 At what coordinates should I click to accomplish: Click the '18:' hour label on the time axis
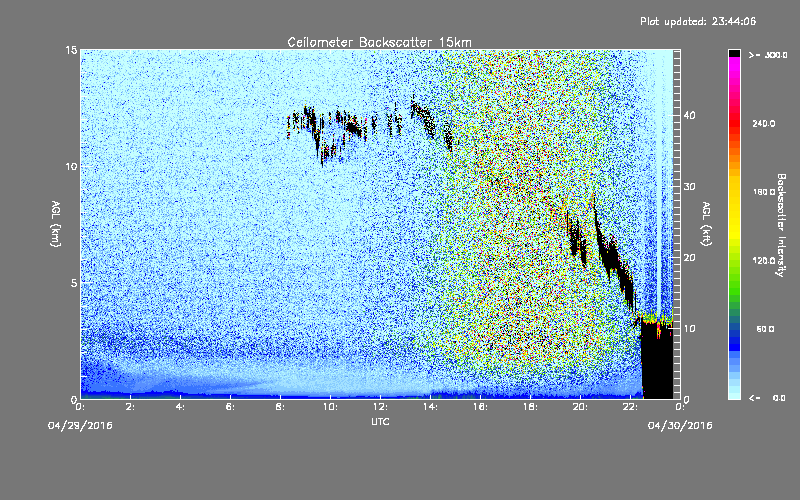coord(530,407)
